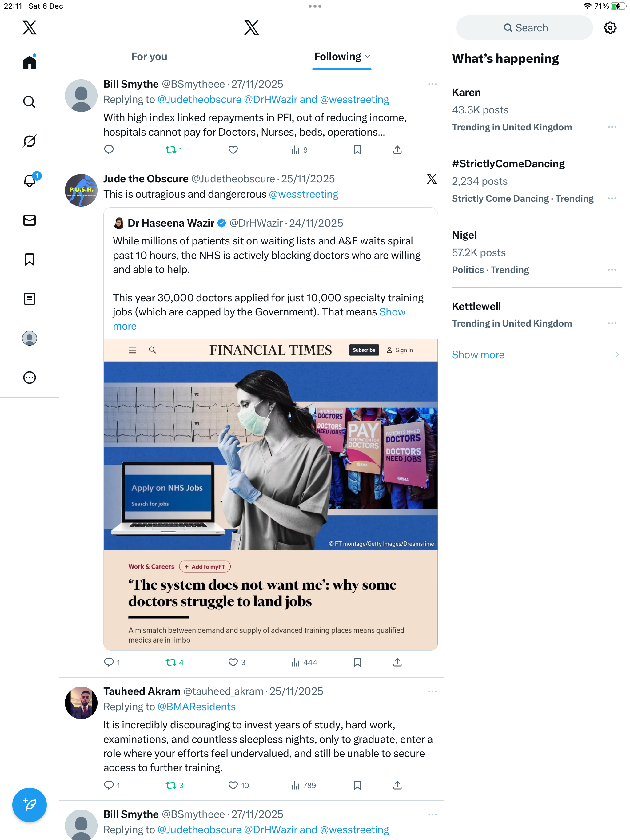The image size is (630, 840).
Task: Open the Profile icon in sidebar
Action: pos(29,338)
